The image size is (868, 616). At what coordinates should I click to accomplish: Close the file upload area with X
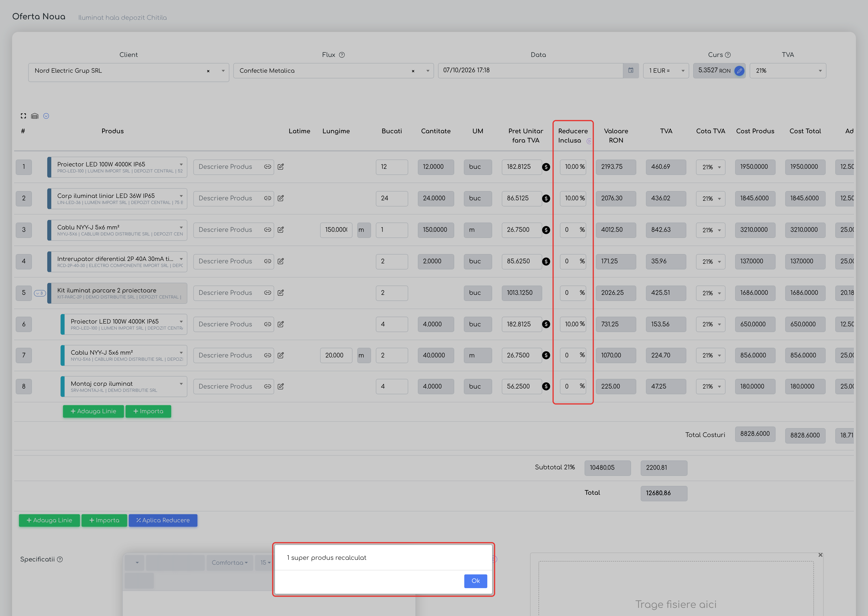click(x=820, y=555)
